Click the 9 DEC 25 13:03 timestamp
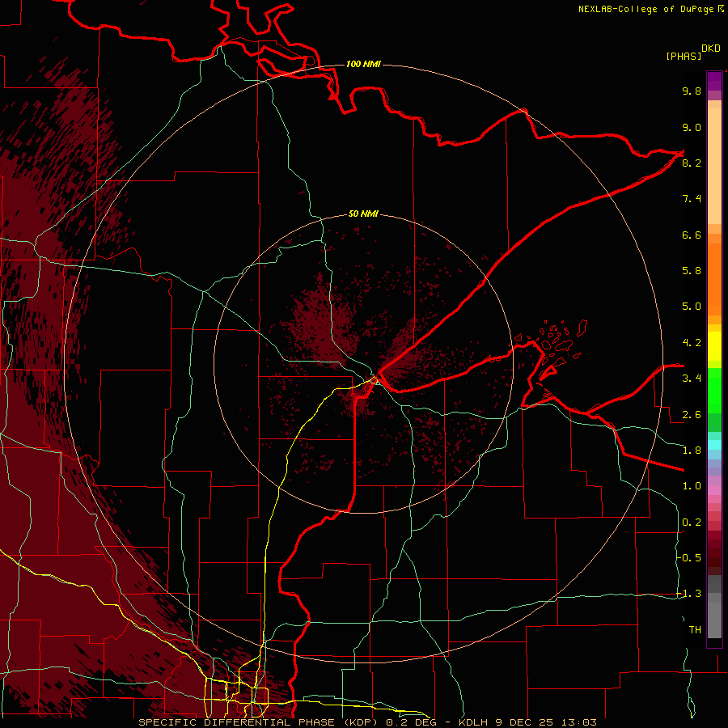Viewport: 728px width, 728px height. pos(546,722)
